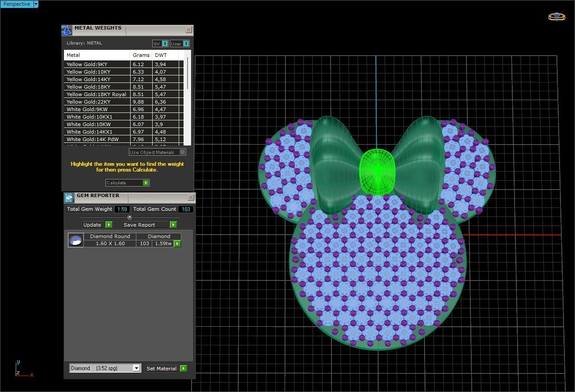Click the 3,9 DWT value for 10KW
The height and width of the screenshot is (392, 575).
pyautogui.click(x=159, y=124)
